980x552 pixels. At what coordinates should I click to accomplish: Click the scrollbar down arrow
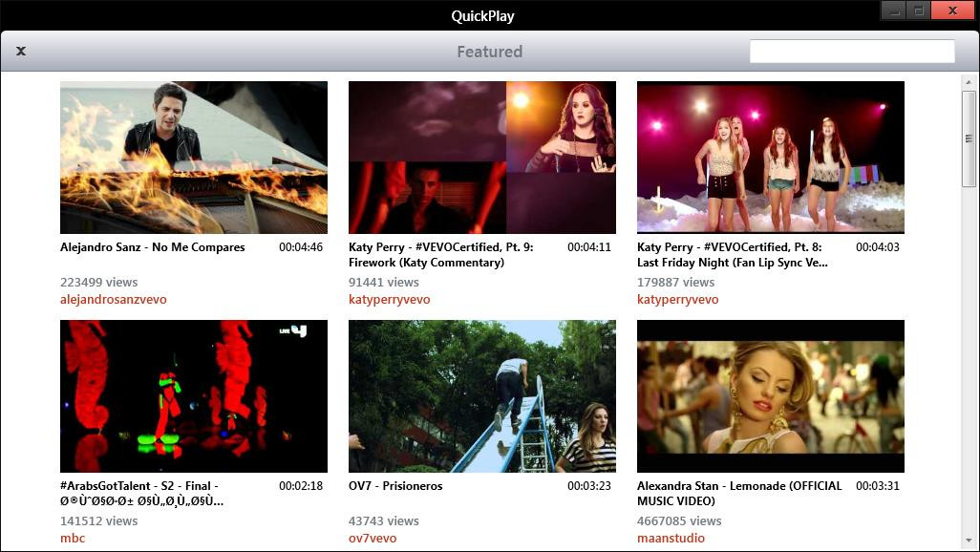pyautogui.click(x=969, y=541)
